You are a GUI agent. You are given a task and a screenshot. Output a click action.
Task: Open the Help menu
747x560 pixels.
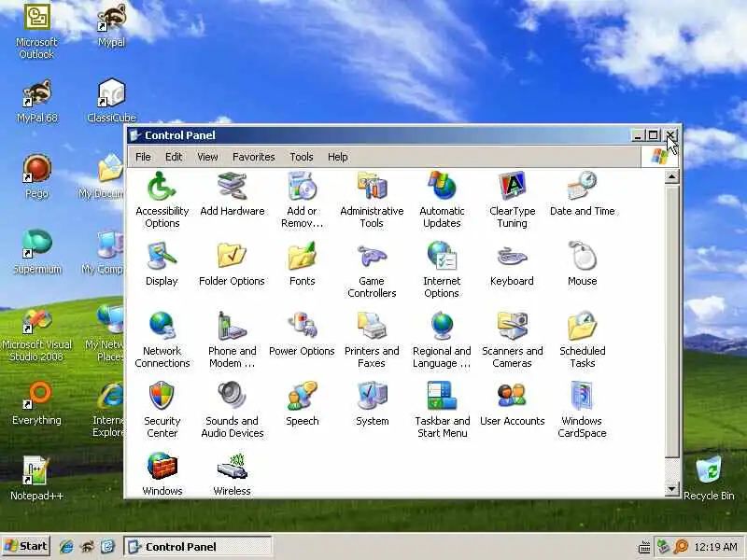tap(337, 157)
